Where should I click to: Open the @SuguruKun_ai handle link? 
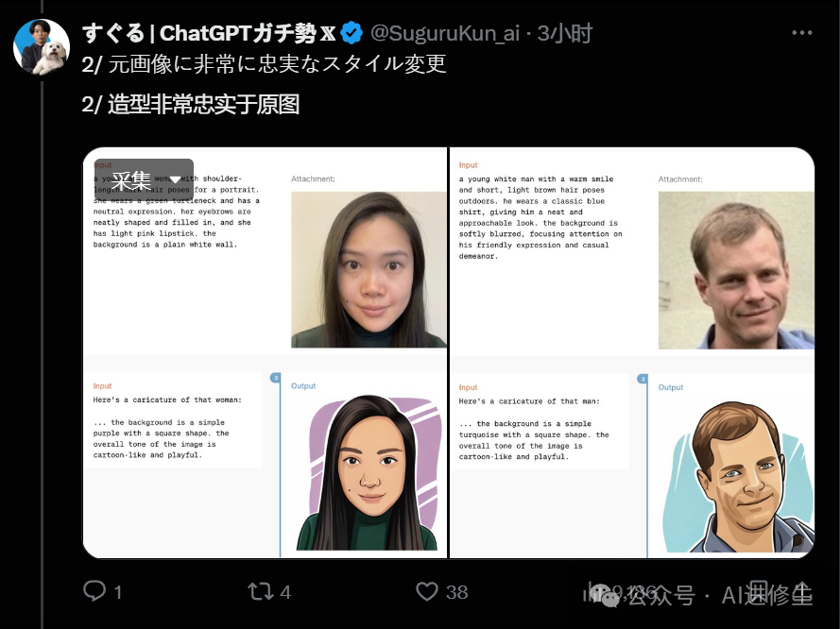[x=445, y=33]
